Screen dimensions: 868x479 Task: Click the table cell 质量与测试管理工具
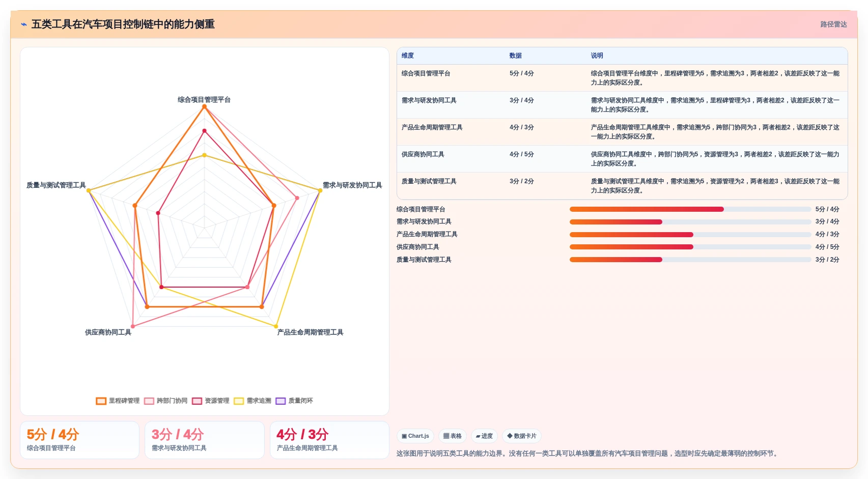pos(429,181)
